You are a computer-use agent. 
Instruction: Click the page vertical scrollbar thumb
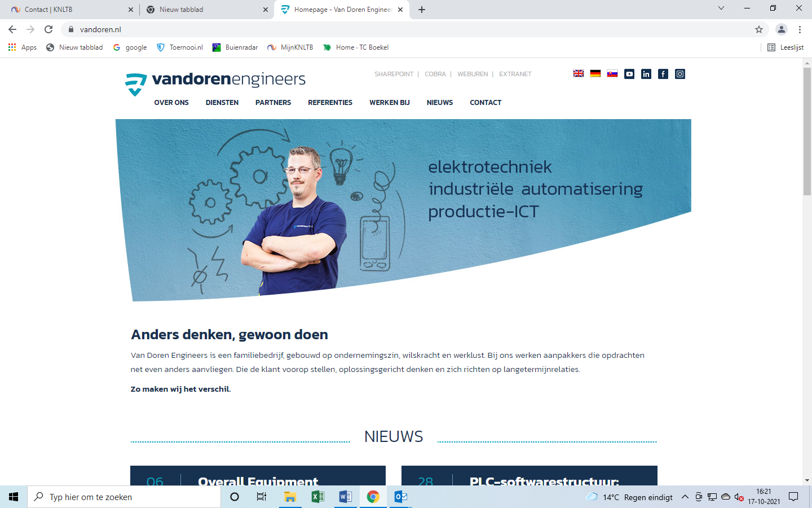807,131
